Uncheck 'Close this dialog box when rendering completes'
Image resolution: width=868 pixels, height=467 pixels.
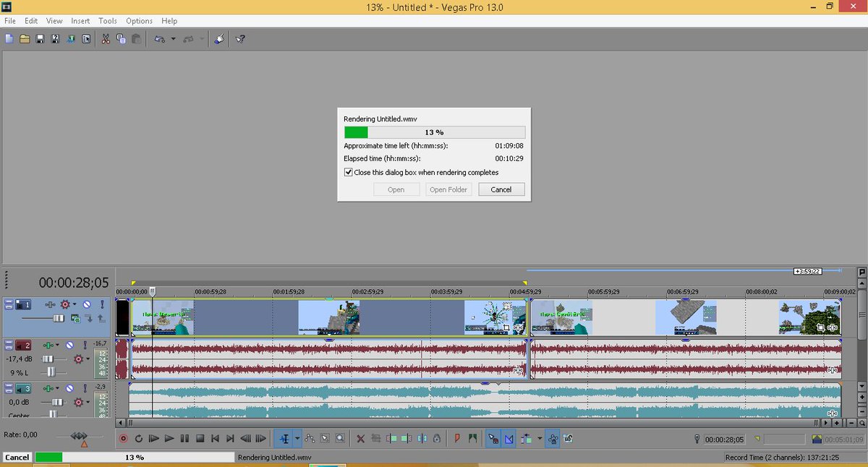tap(349, 172)
